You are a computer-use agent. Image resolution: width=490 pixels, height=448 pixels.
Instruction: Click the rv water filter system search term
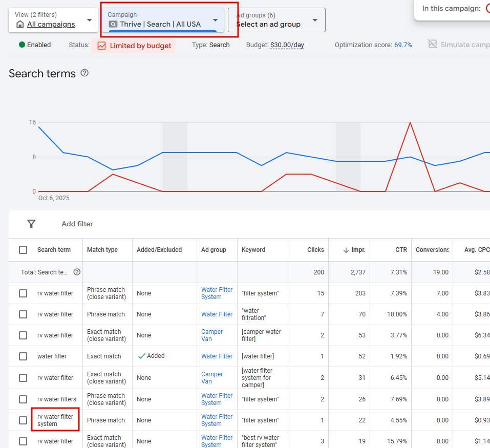(x=55, y=420)
